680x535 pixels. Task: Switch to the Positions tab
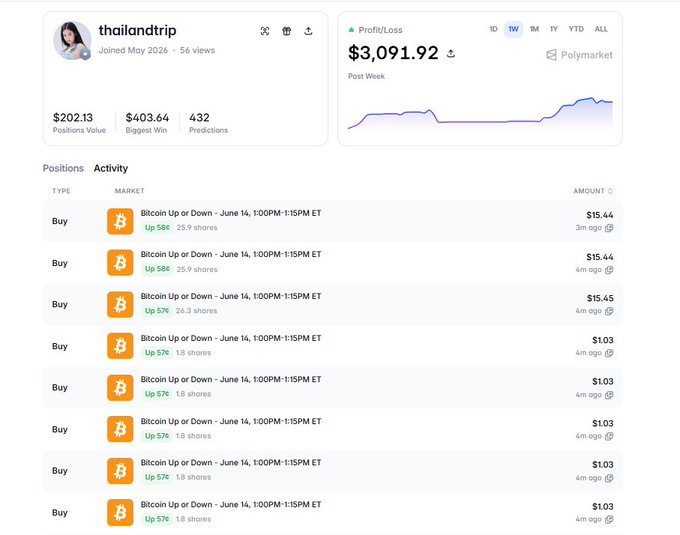point(63,168)
